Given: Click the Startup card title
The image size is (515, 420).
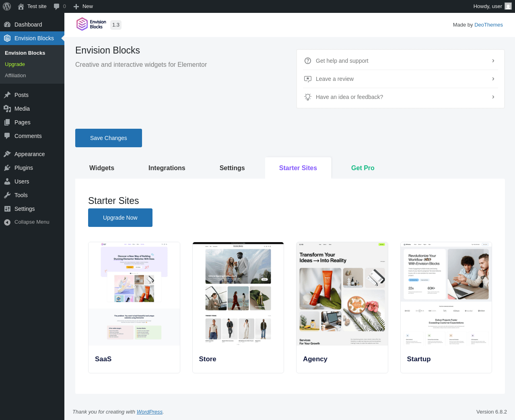Looking at the screenshot, I should 419,359.
